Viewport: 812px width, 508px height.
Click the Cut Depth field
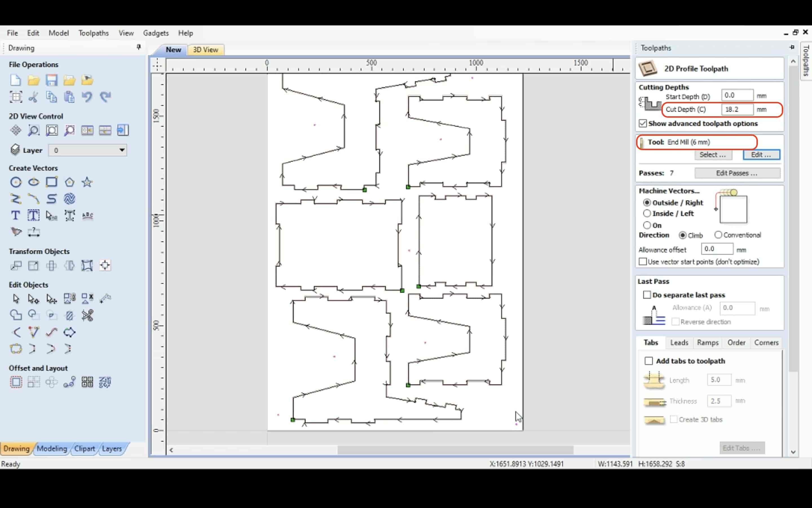click(x=737, y=109)
